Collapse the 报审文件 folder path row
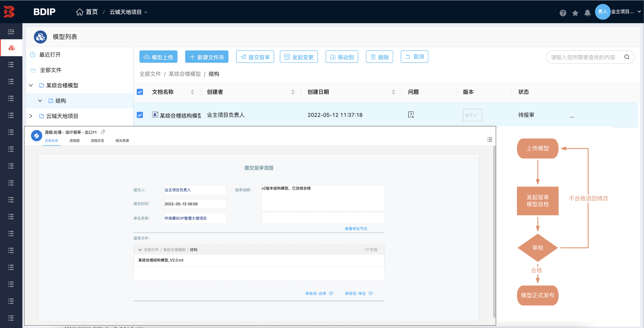Image resolution: width=644 pixels, height=328 pixels. tap(140, 250)
